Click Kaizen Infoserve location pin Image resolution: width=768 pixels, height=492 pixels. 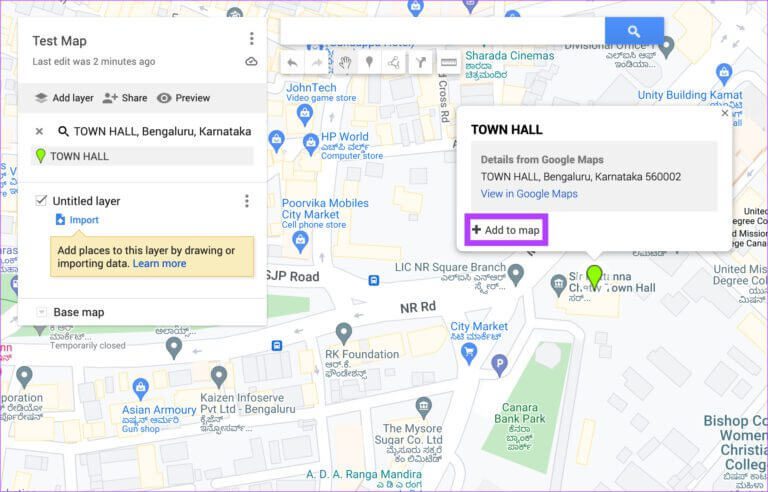tap(218, 378)
